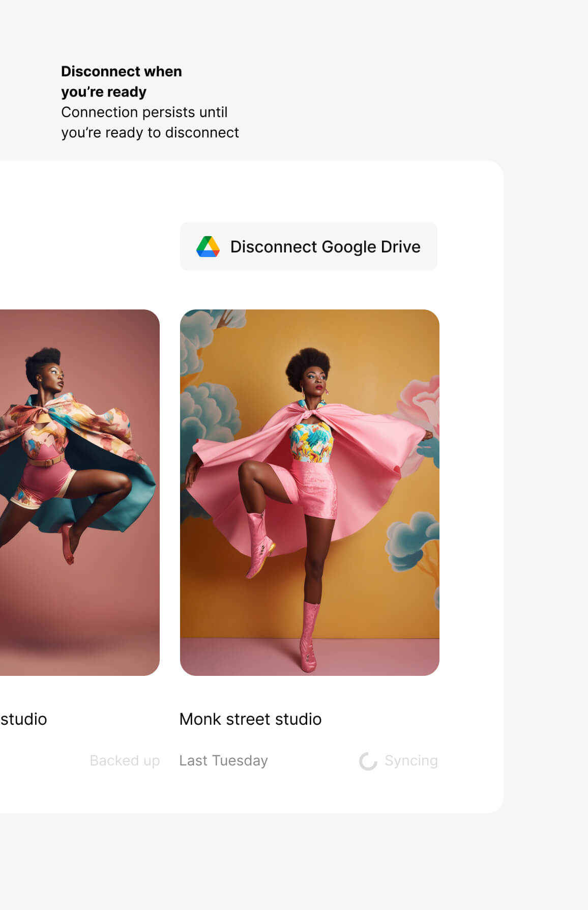Image resolution: width=588 pixels, height=910 pixels.
Task: Click the Google Drive logo icon
Action: coord(208,247)
